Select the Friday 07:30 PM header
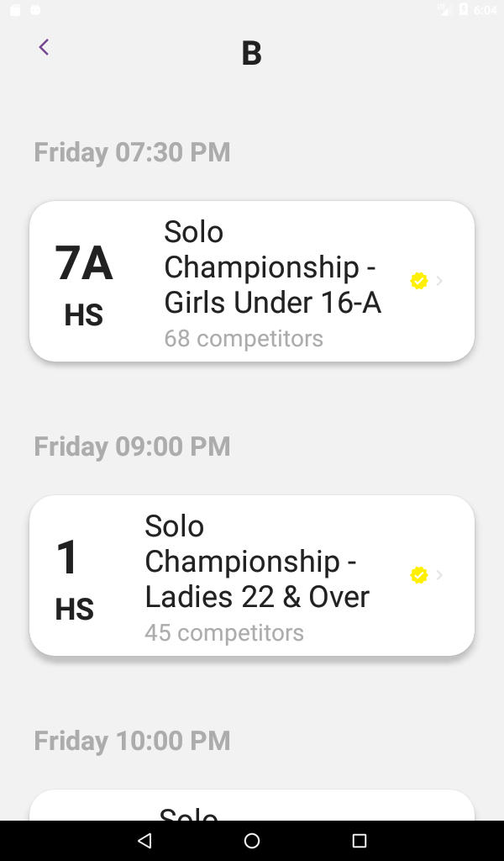This screenshot has height=861, width=504. [132, 152]
